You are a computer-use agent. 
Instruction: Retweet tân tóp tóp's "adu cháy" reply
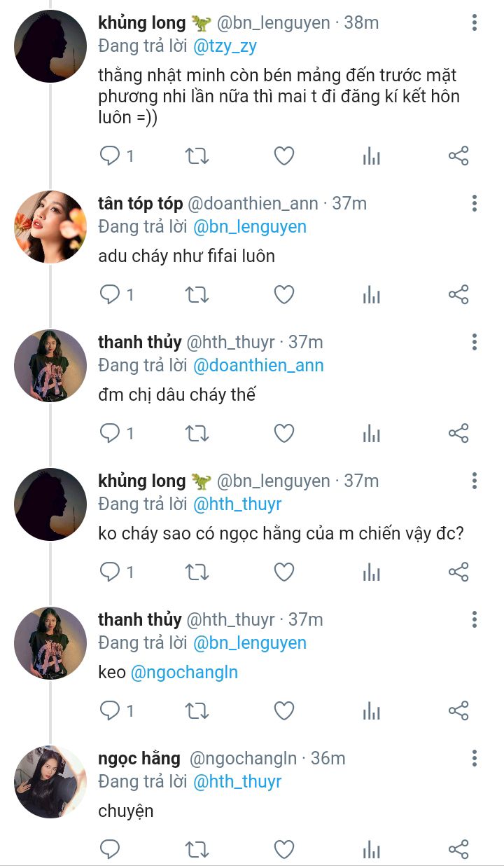click(x=197, y=294)
